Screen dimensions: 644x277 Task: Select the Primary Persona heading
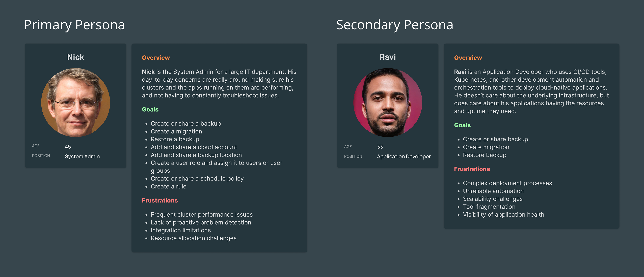[74, 25]
